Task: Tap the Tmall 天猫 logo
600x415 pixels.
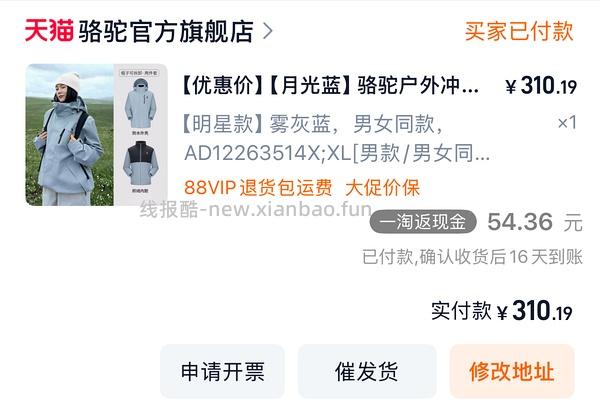Action: (x=49, y=31)
